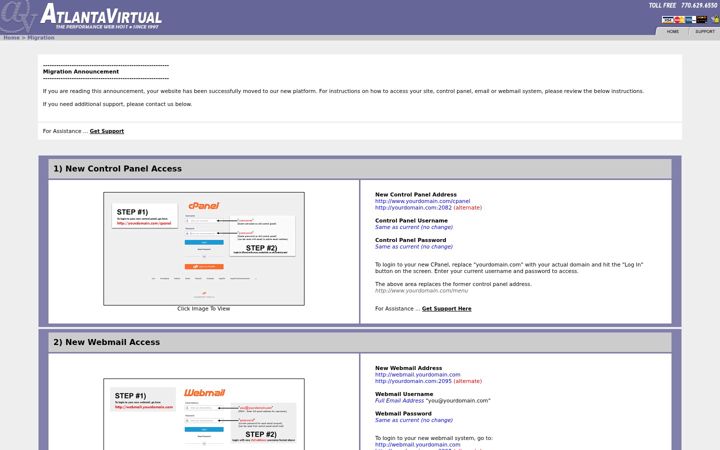Click the yellow padlock security icon
The image size is (720, 450).
point(717,20)
